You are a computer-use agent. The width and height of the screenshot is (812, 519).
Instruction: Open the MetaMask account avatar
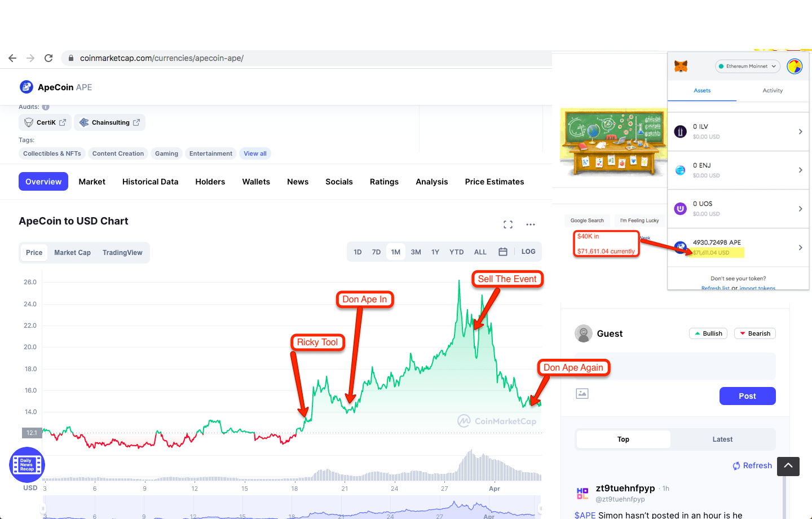[794, 67]
